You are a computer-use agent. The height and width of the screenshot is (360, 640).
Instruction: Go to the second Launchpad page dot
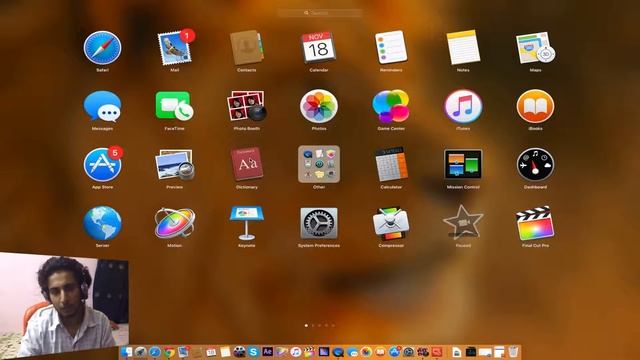(x=313, y=326)
